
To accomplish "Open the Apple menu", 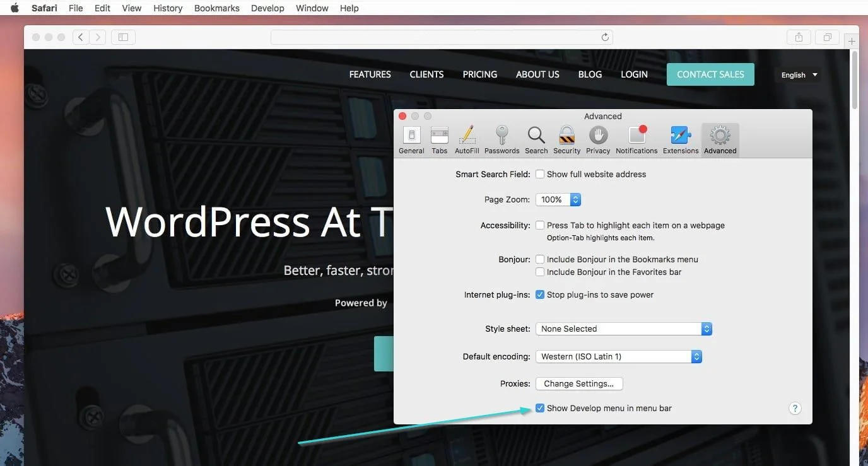I will tap(15, 8).
